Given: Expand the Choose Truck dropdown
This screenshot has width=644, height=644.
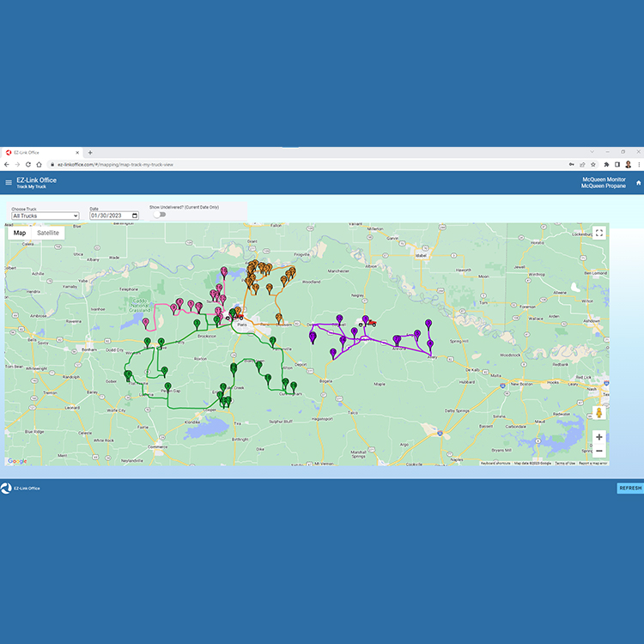Looking at the screenshot, I should coord(45,216).
